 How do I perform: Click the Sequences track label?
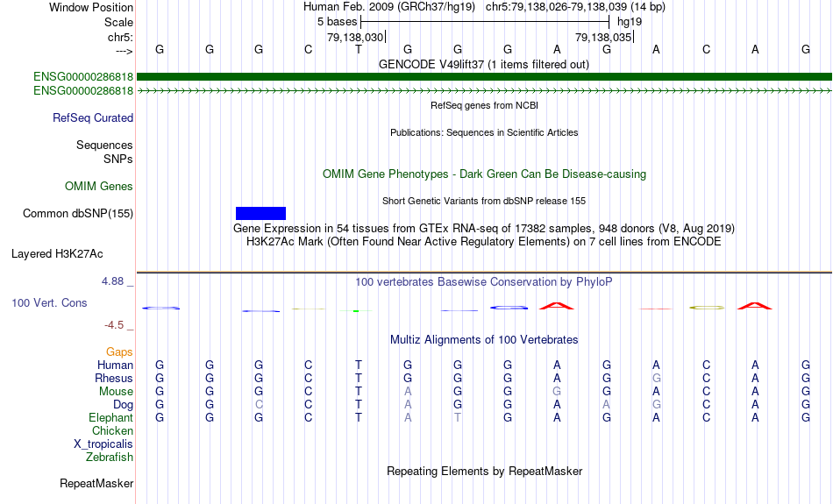tap(104, 145)
